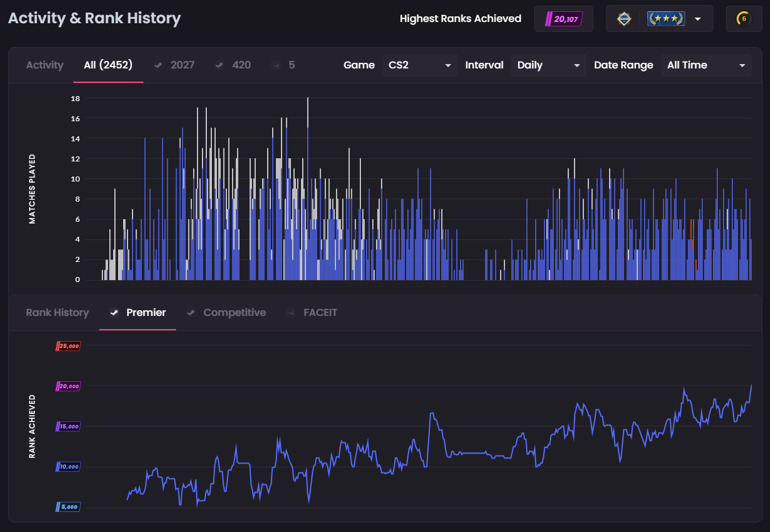The width and height of the screenshot is (770, 532).
Task: Click the Highest Ranks Achieved label
Action: point(461,19)
